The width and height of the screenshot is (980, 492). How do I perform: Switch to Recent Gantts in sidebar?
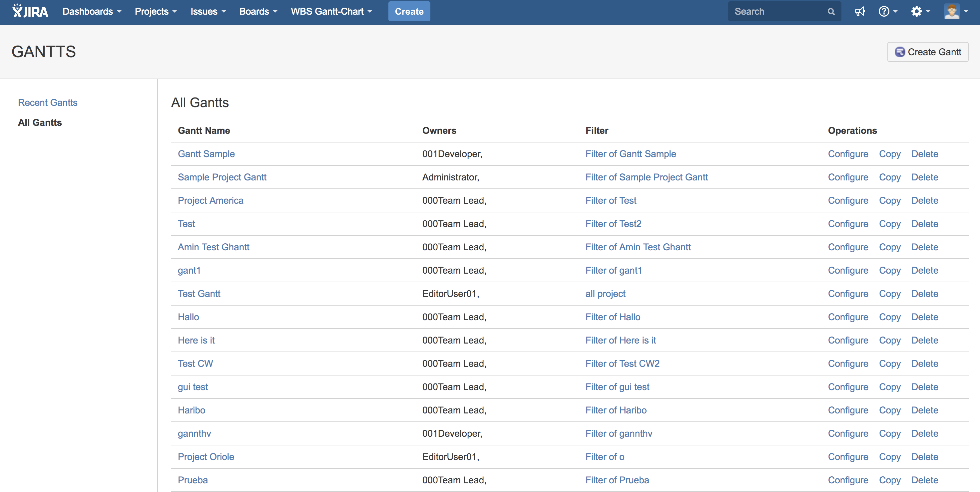point(48,102)
